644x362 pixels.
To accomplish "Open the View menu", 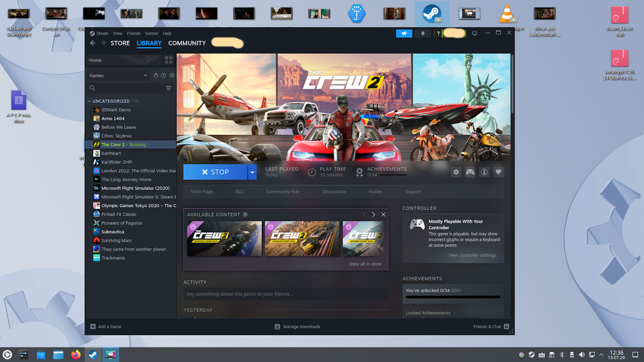I will tap(118, 34).
